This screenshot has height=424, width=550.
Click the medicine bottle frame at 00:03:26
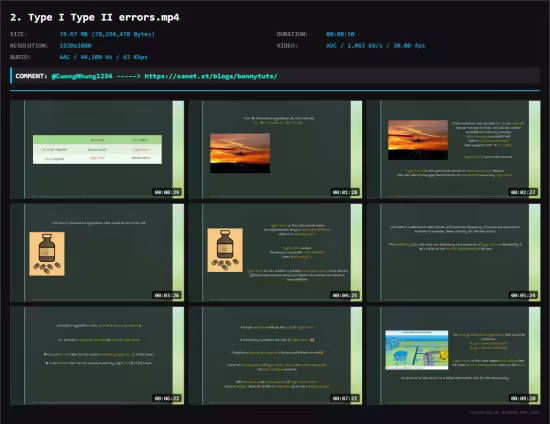point(97,253)
